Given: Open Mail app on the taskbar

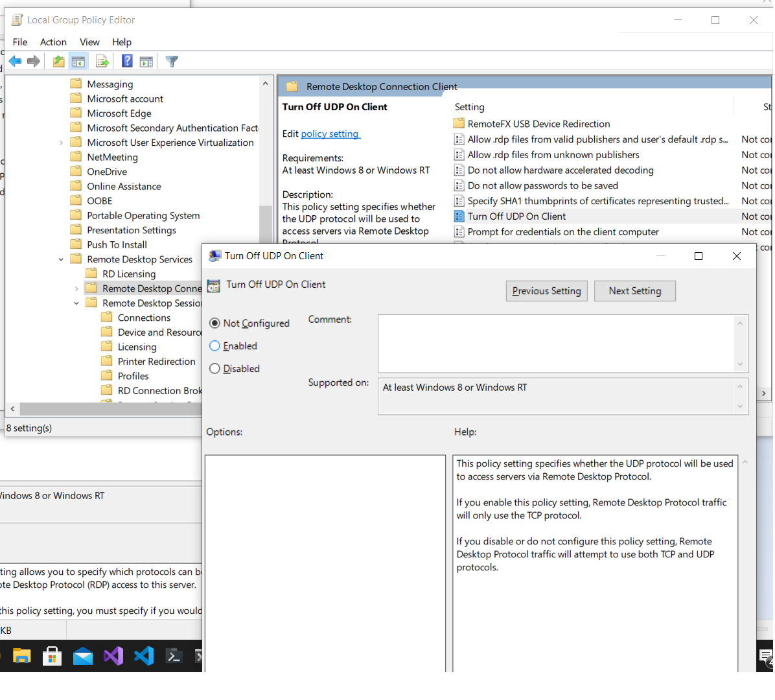Looking at the screenshot, I should pyautogui.click(x=82, y=657).
